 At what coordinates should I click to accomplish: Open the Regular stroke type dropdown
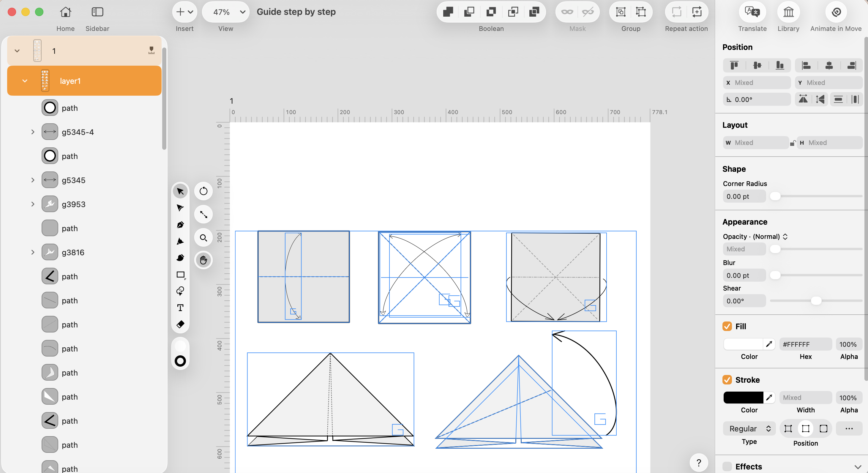click(x=749, y=428)
